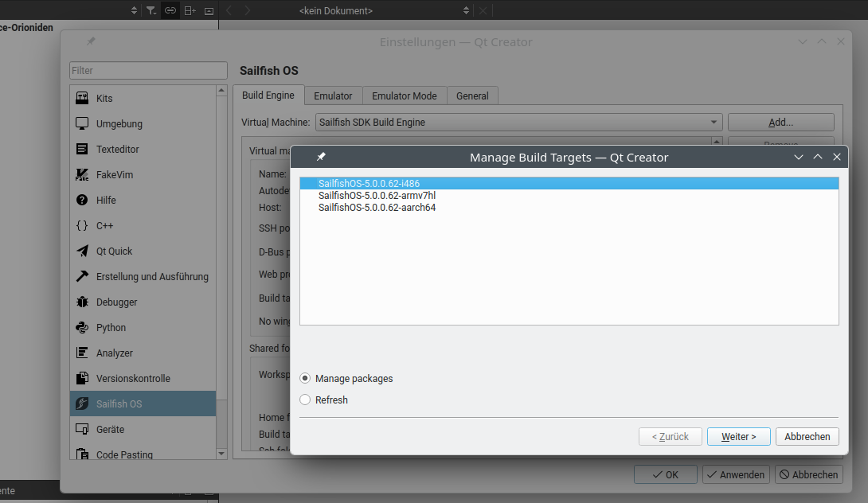Screen dimensions: 868x503
Task: Open Versionskontrolle settings icon
Action: click(x=82, y=379)
